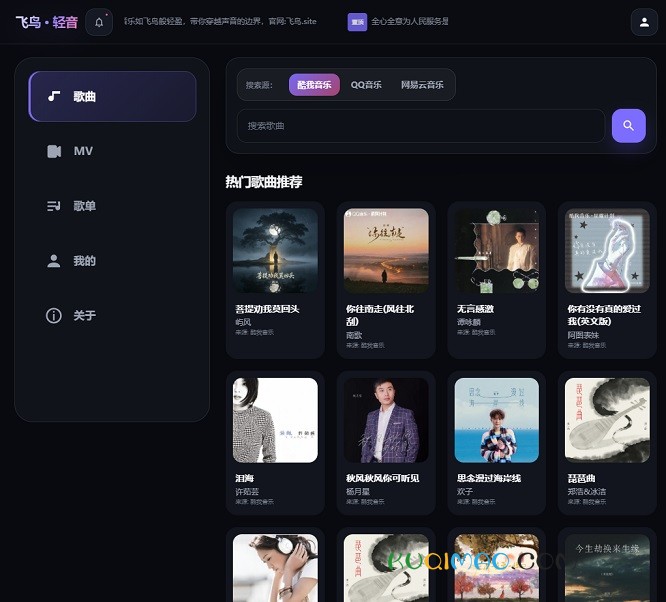Image resolution: width=666 pixels, height=602 pixels.
Task: Open the MV sidebar section
Action: [x=113, y=151]
